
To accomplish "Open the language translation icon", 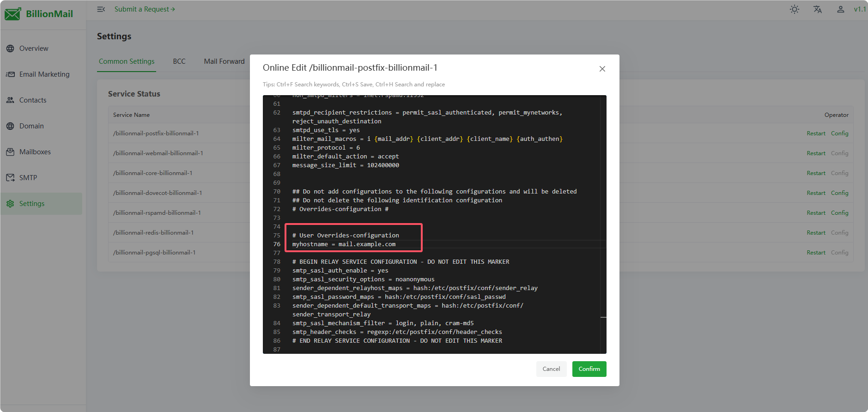I will tap(818, 9).
